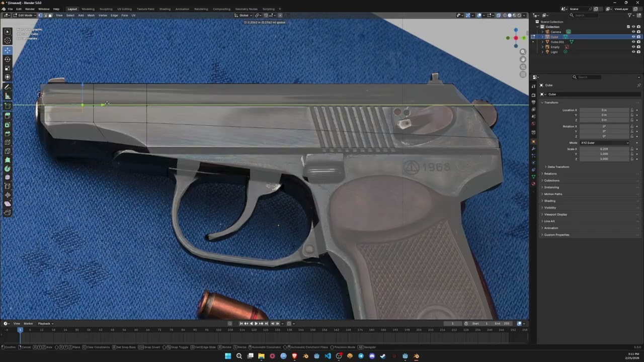The height and width of the screenshot is (362, 644).
Task: Toggle the Collection exclude checkbox
Action: point(628,27)
